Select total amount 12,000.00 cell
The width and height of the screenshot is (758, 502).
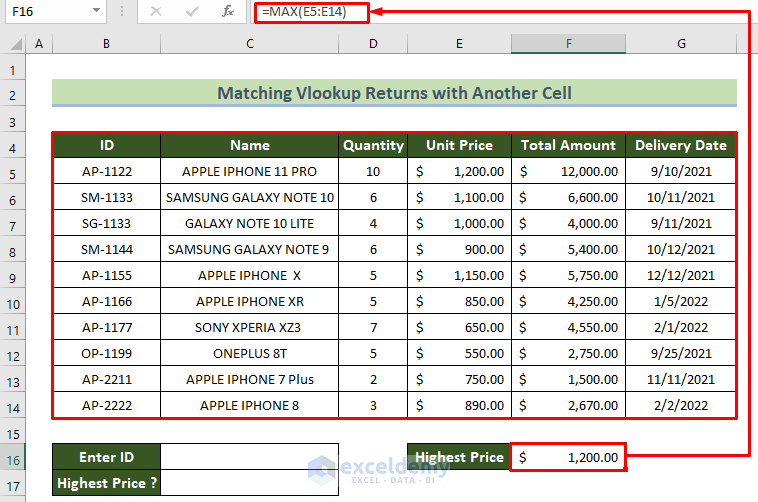tap(568, 171)
